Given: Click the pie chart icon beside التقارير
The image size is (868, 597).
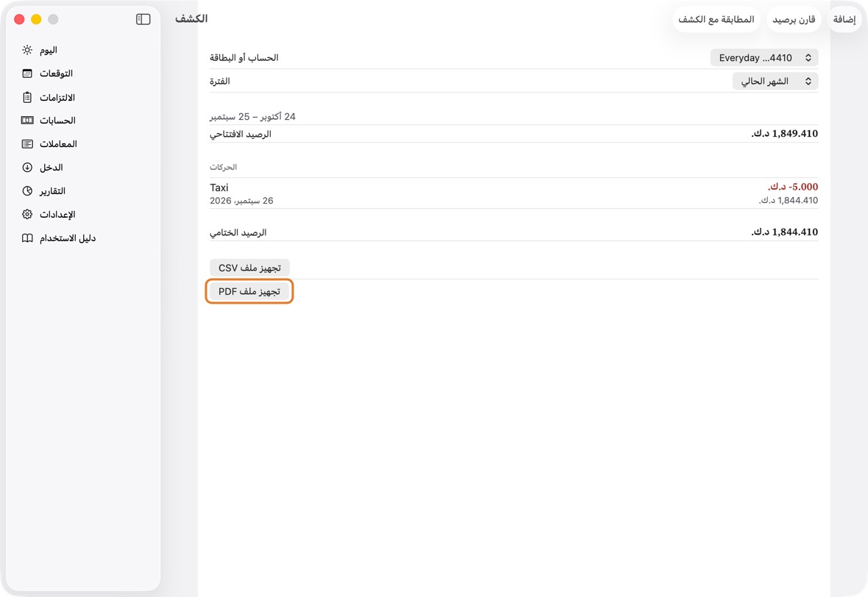Looking at the screenshot, I should (27, 191).
